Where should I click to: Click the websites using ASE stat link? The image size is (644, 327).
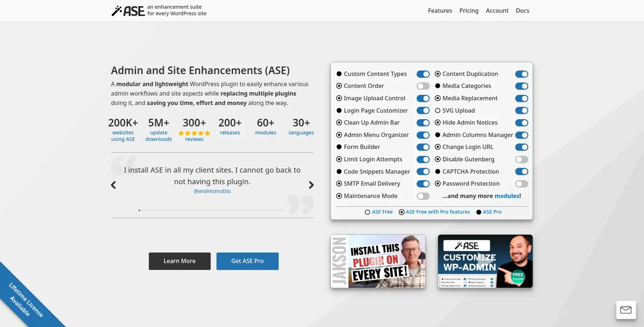(x=123, y=136)
